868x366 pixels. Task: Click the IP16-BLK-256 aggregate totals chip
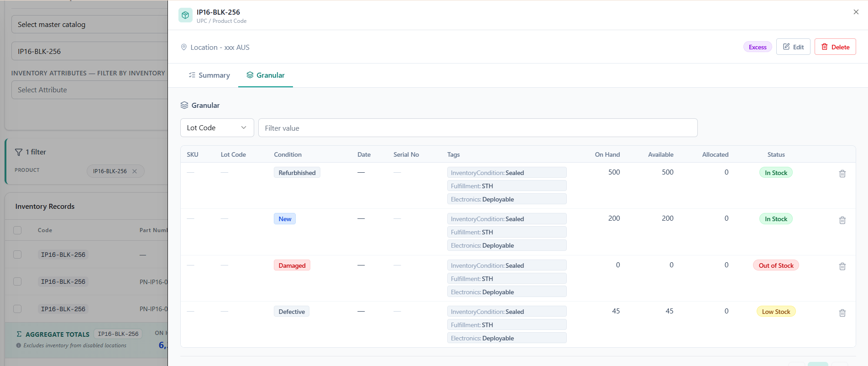pyautogui.click(x=118, y=334)
